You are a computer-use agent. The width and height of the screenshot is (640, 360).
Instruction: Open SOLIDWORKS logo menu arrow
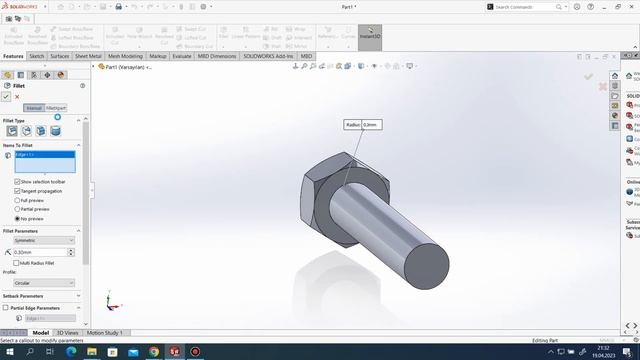click(45, 7)
